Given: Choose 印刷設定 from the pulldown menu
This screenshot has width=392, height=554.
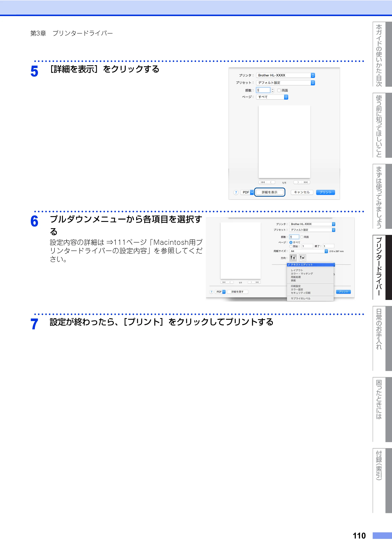Looking at the screenshot, I should pyautogui.click(x=310, y=286).
